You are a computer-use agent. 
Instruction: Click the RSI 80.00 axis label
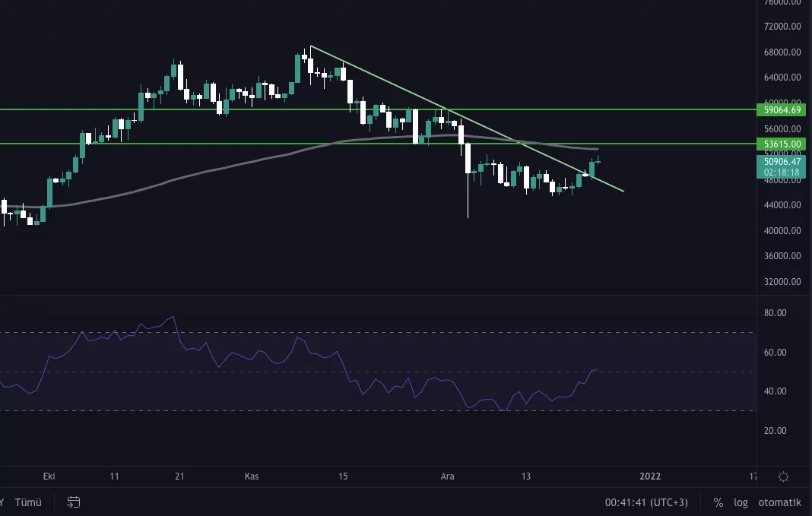click(775, 312)
